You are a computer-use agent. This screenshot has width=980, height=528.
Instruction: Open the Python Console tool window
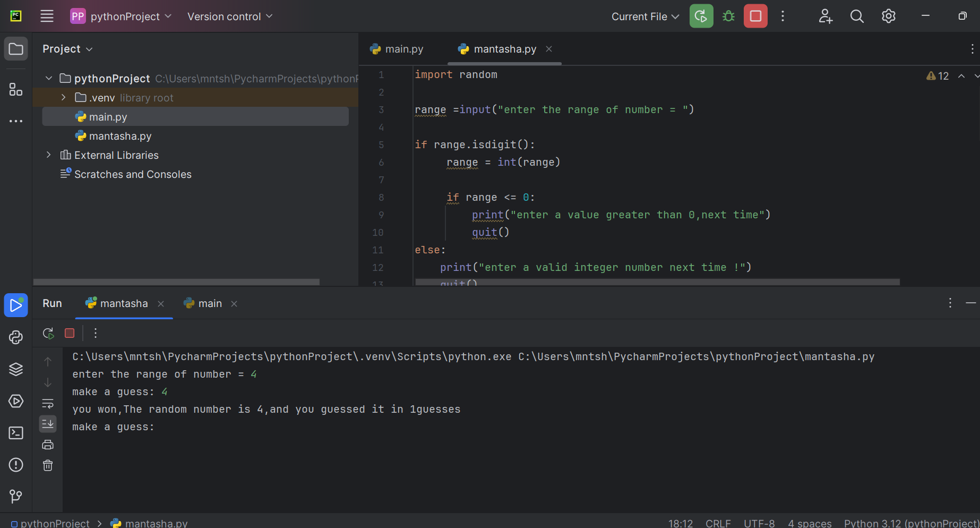(x=16, y=337)
